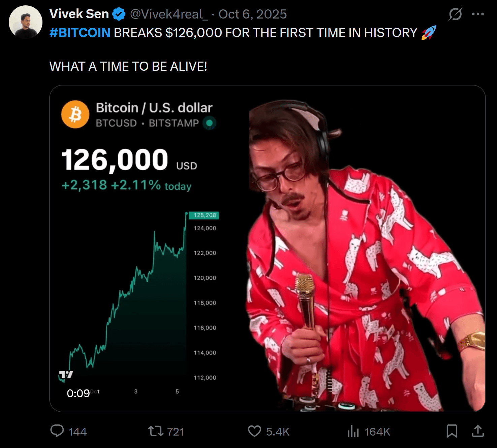Click the blue verified badge
Screen dimensions: 497x448
click(x=119, y=14)
